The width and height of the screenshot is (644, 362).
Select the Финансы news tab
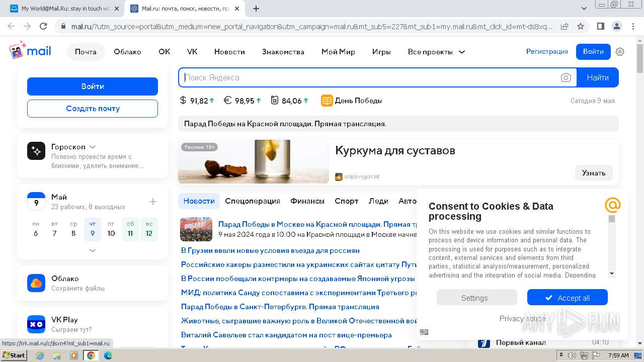click(307, 201)
